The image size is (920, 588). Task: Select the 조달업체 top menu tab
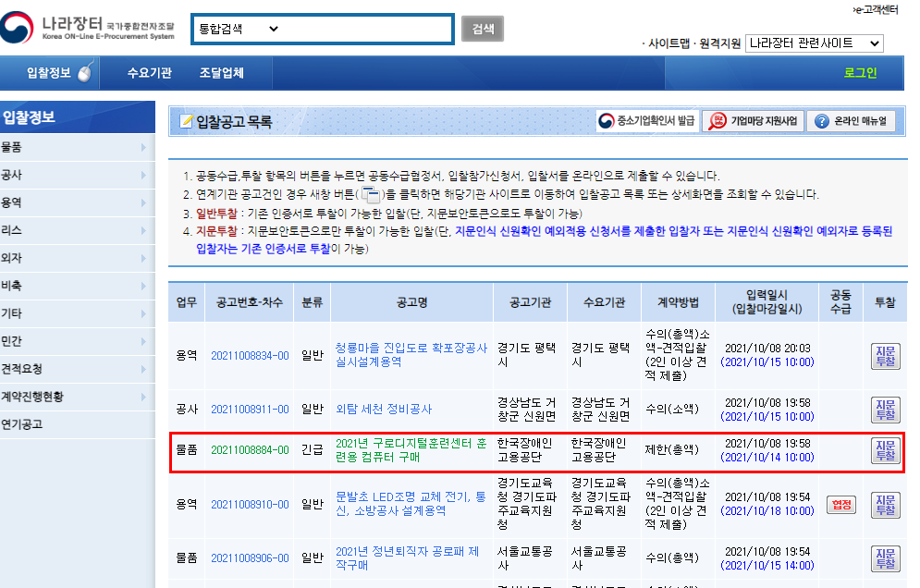tap(221, 73)
